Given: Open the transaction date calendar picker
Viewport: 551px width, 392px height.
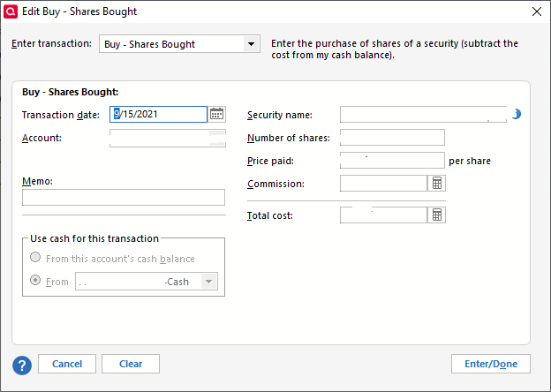Looking at the screenshot, I should click(217, 114).
